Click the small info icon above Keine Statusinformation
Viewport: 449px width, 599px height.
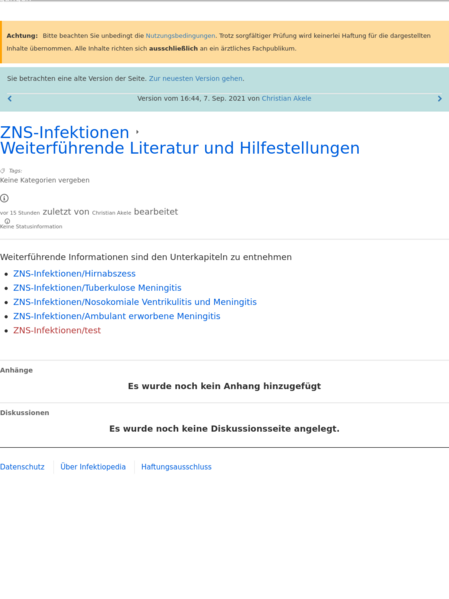pos(7,221)
